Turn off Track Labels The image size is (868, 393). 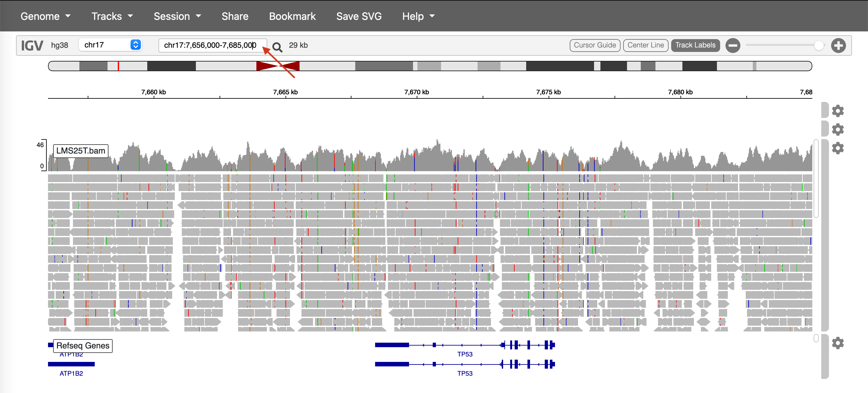click(695, 45)
